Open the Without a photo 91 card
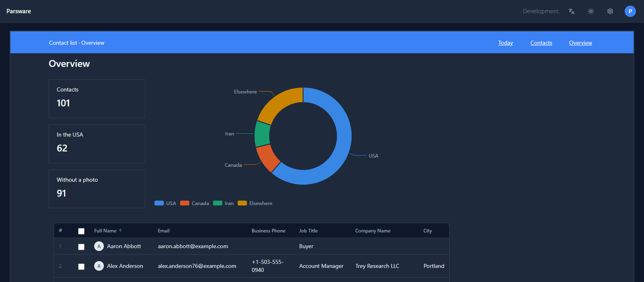644x282 pixels. click(x=97, y=189)
